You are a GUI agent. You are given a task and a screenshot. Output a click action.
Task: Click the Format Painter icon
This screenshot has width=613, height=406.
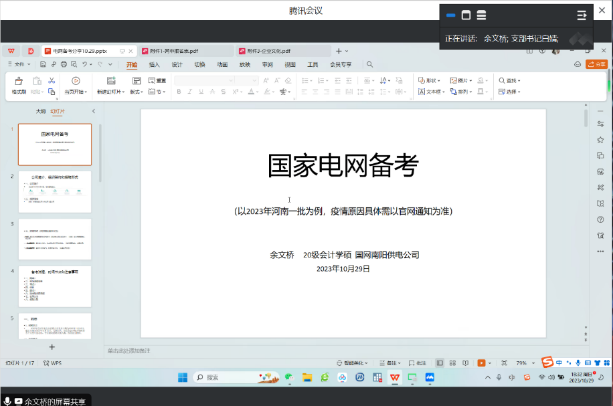point(18,84)
